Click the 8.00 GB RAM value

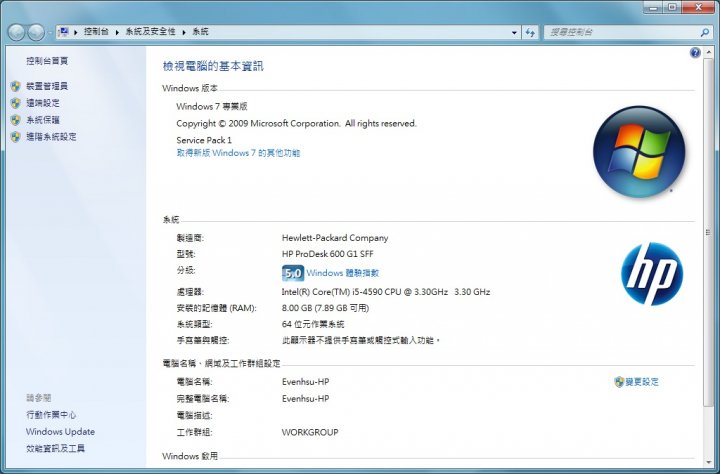pos(325,308)
